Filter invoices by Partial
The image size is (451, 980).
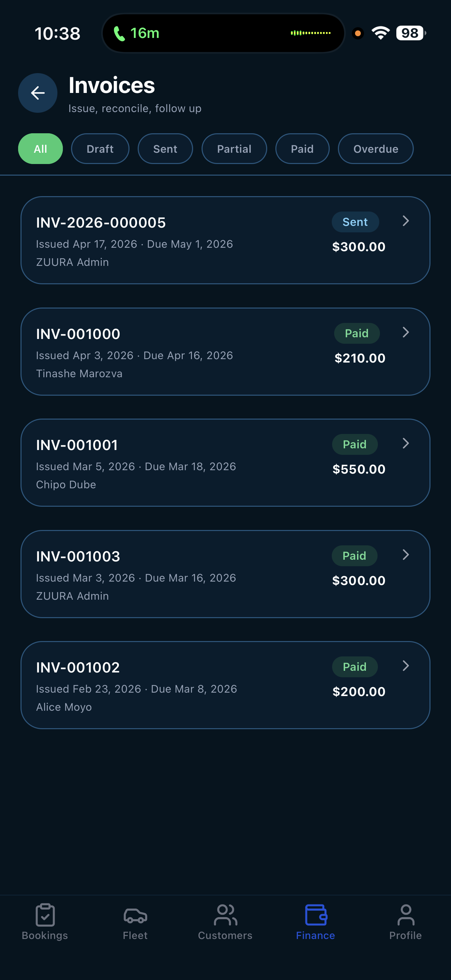point(234,149)
